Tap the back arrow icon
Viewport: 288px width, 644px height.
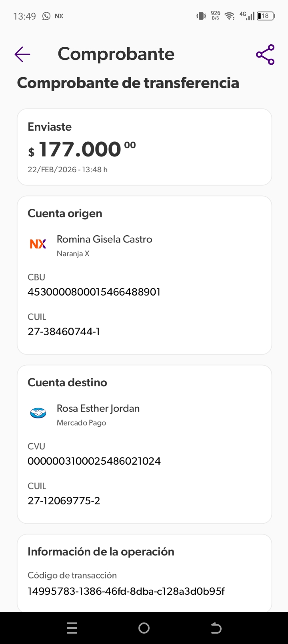point(22,54)
